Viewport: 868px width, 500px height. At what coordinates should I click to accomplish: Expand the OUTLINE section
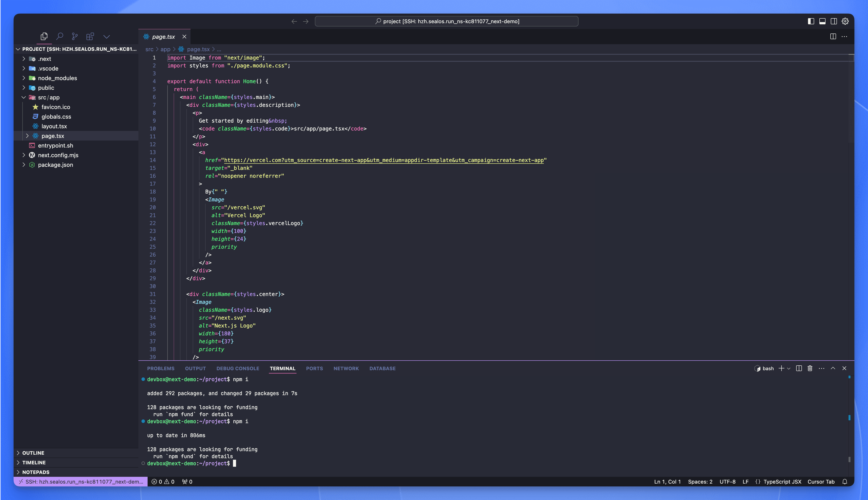tap(33, 453)
